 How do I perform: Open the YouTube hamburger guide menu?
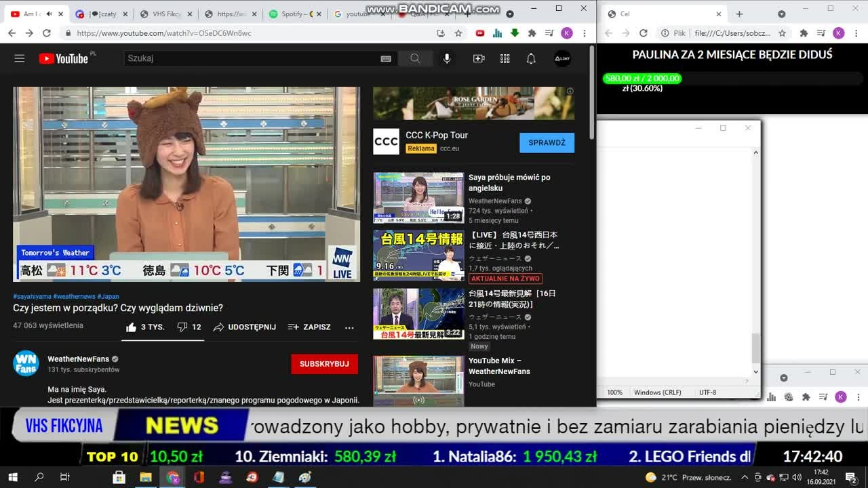tap(20, 58)
